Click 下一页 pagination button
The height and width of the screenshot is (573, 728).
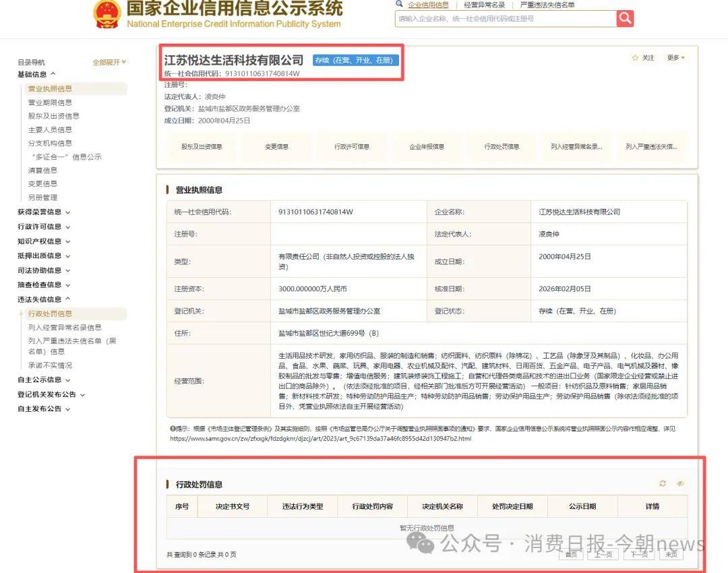[638, 554]
